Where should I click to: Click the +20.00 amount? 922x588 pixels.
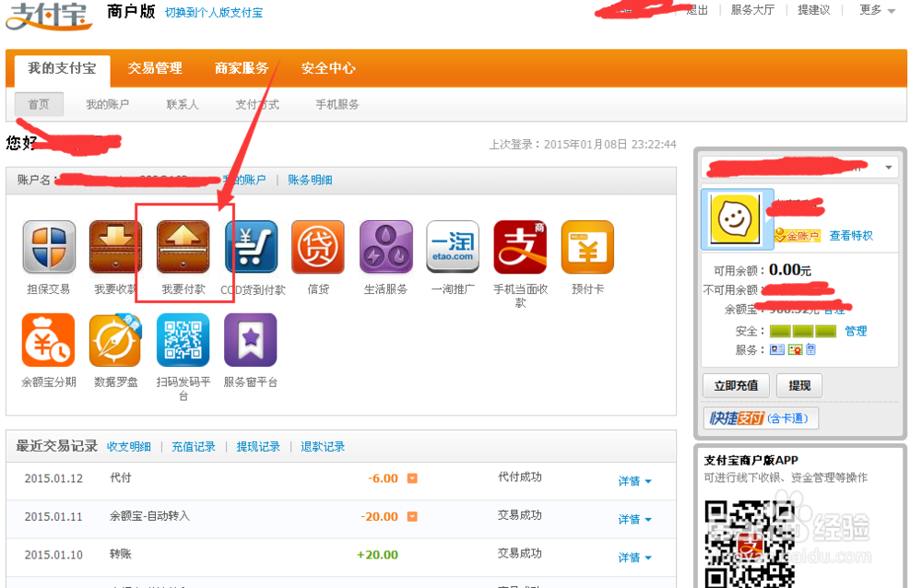377,555
